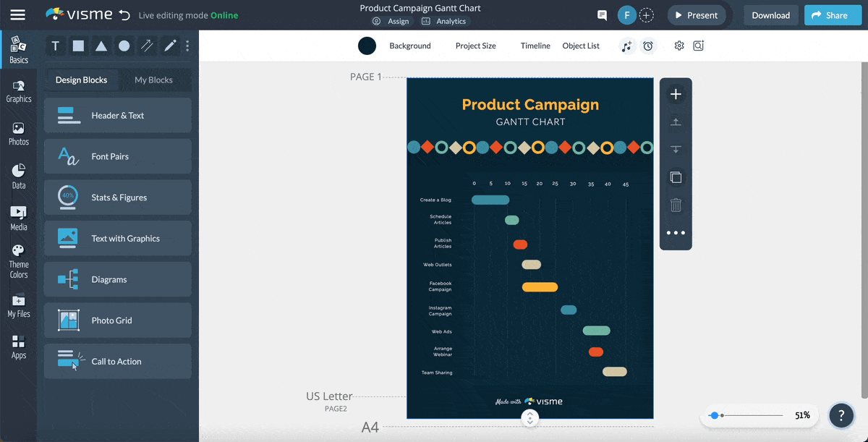
Task: Open the Graphics panel in the sidebar
Action: pyautogui.click(x=19, y=90)
